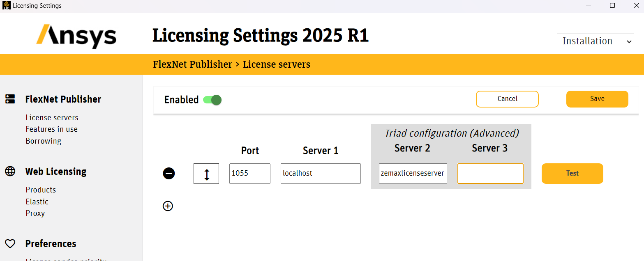Viewport: 644px width, 261px height.
Task: Add a new server row with the plus icon
Action: 168,206
